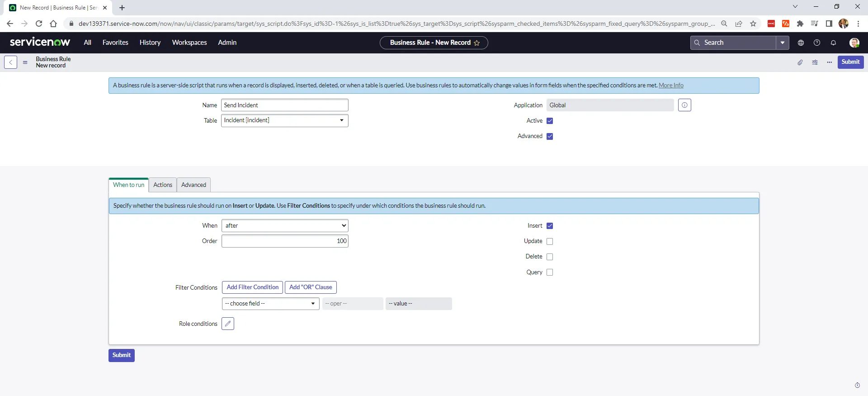Click the Application info icon
Viewport: 868px width, 396px height.
coord(684,105)
